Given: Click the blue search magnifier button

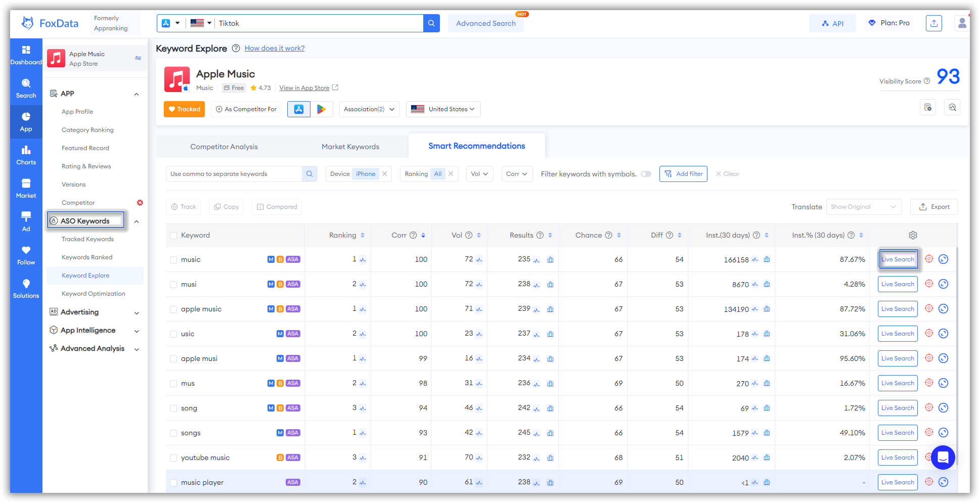Looking at the screenshot, I should [x=431, y=23].
